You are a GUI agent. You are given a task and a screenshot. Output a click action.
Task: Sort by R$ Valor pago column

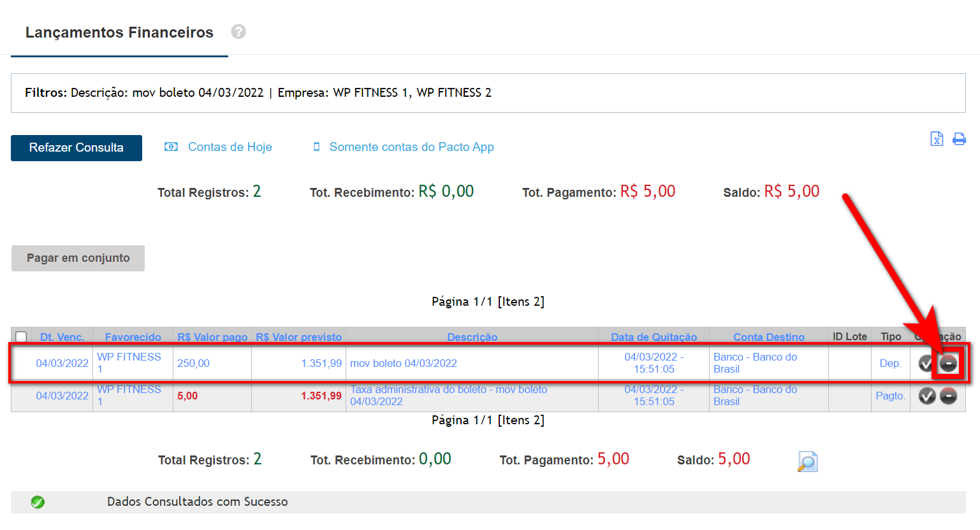tap(212, 337)
